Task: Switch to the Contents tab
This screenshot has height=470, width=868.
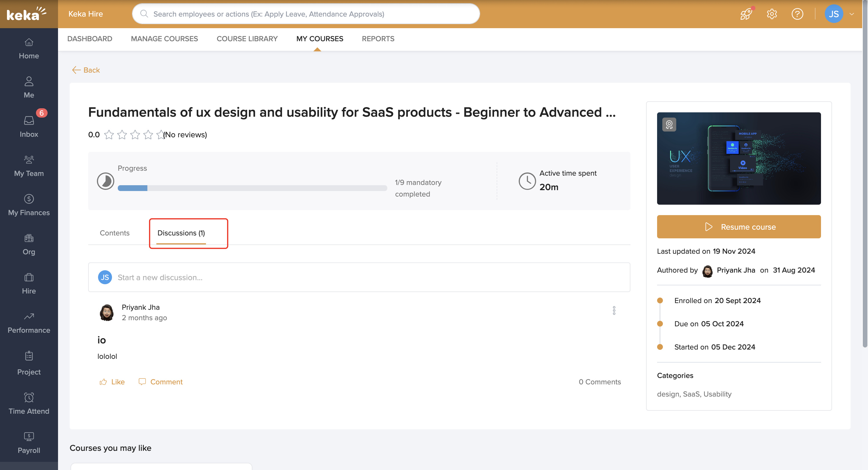Action: click(115, 233)
